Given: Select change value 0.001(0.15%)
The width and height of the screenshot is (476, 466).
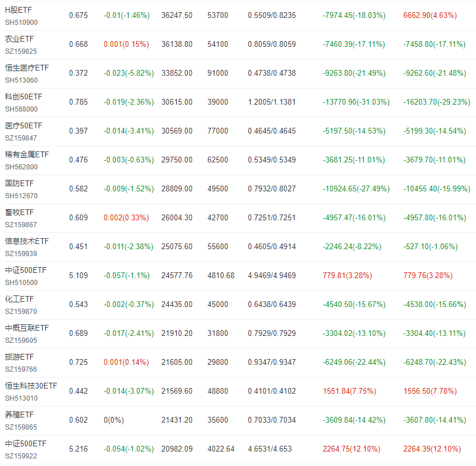Looking at the screenshot, I should click(x=127, y=44).
